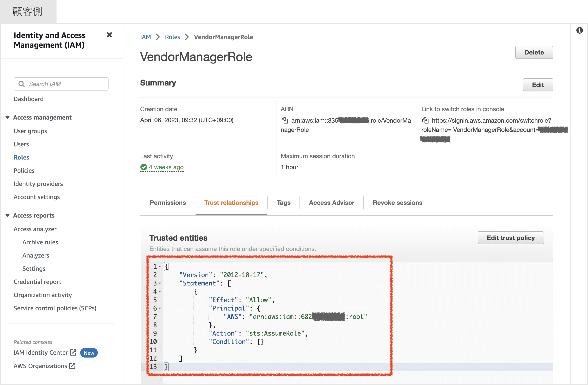Open Settings under Access analyzer

pos(34,269)
